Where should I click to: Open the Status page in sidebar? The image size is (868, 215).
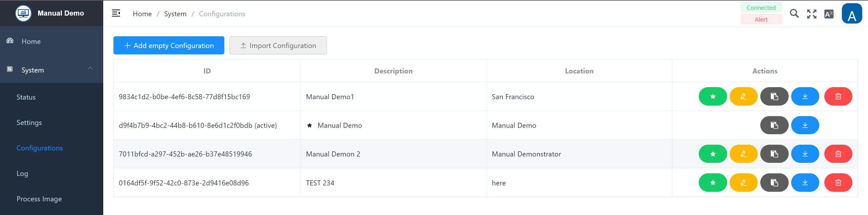click(26, 97)
